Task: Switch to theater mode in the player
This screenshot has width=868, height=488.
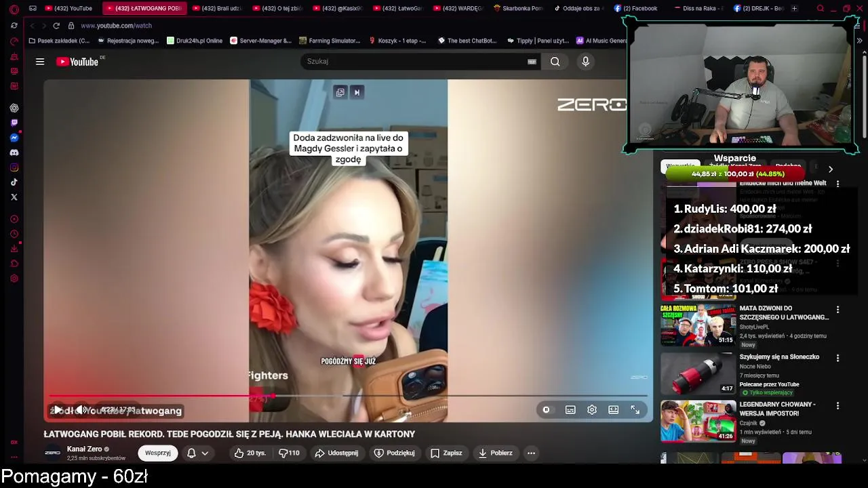Action: coord(614,409)
